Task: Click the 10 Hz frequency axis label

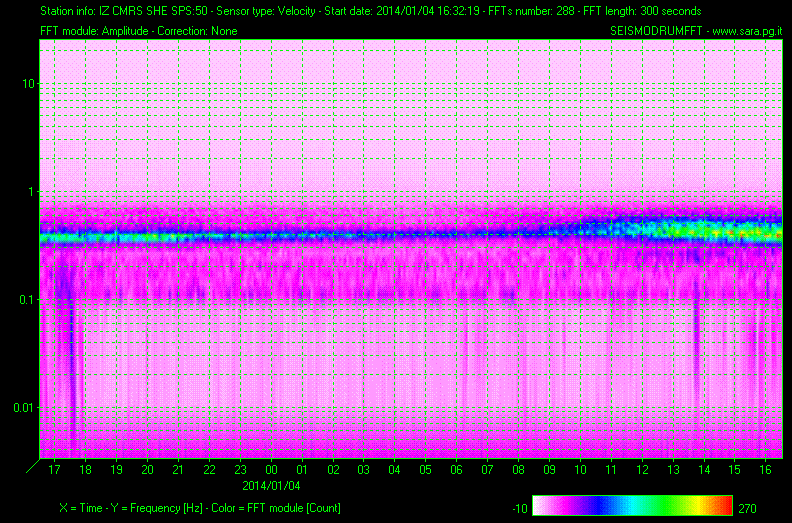Action: 29,83
